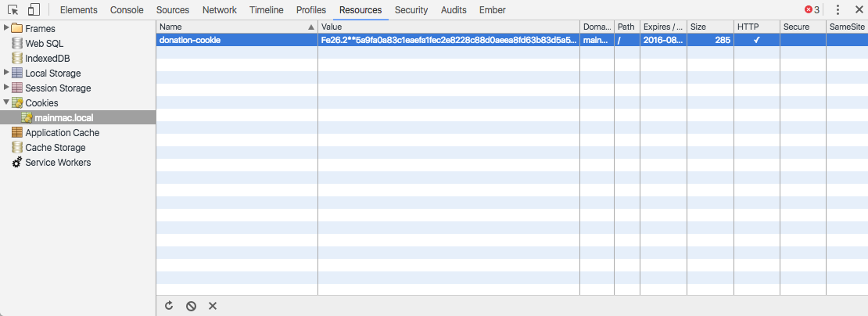
Task: Toggle the device toolbar icon
Action: tap(34, 10)
